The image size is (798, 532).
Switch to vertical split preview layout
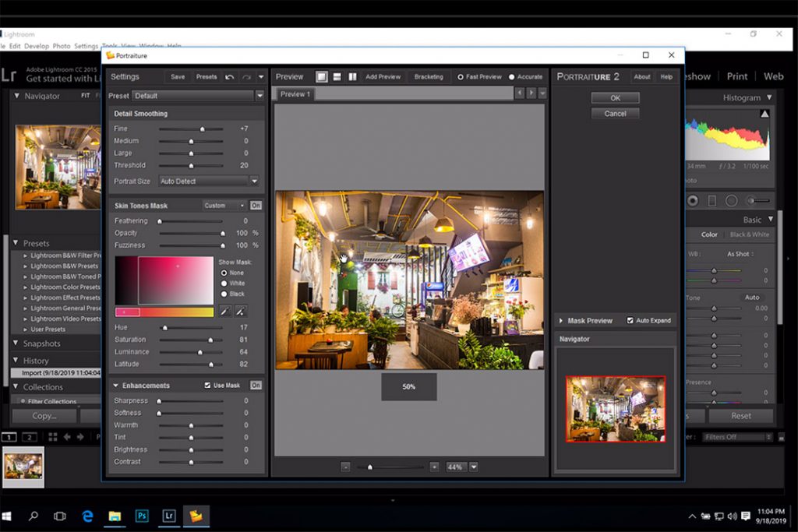[x=352, y=77]
